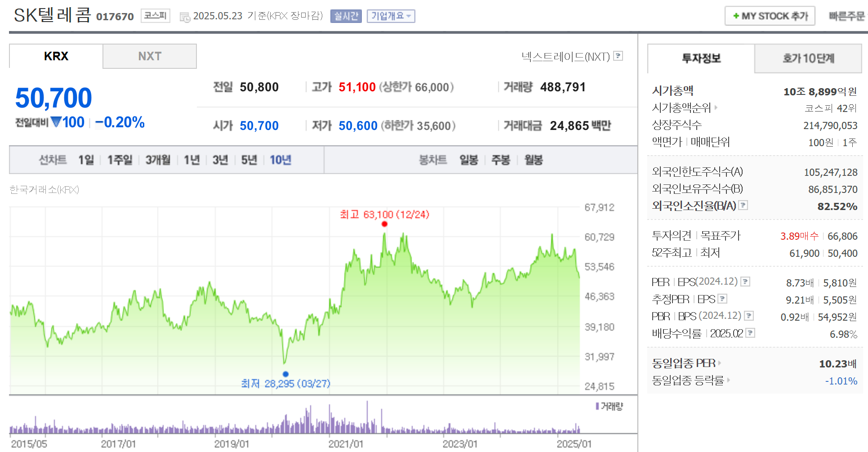Open help icon next to 배당수익률 2025.02
Viewport: 868px width, 452px height.
click(750, 333)
